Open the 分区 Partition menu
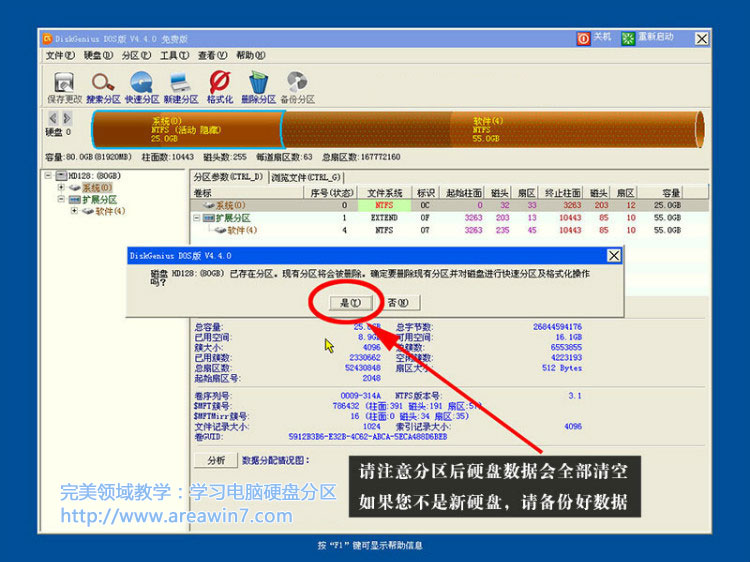The height and width of the screenshot is (562, 750). tap(136, 55)
